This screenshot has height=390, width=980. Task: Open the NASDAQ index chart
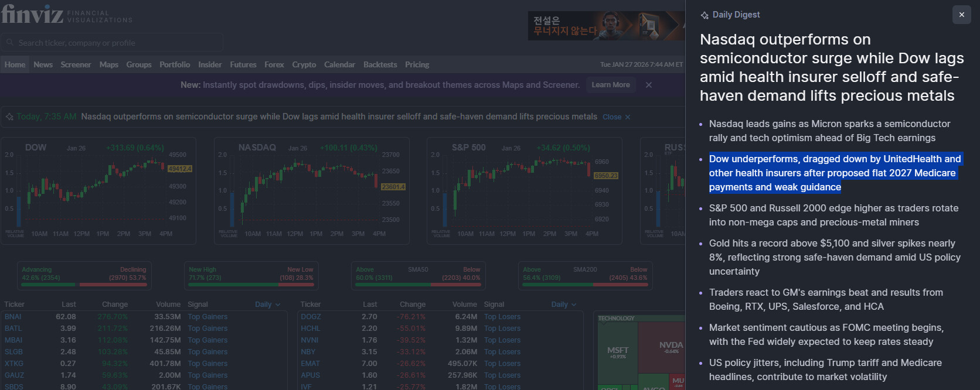point(311,191)
